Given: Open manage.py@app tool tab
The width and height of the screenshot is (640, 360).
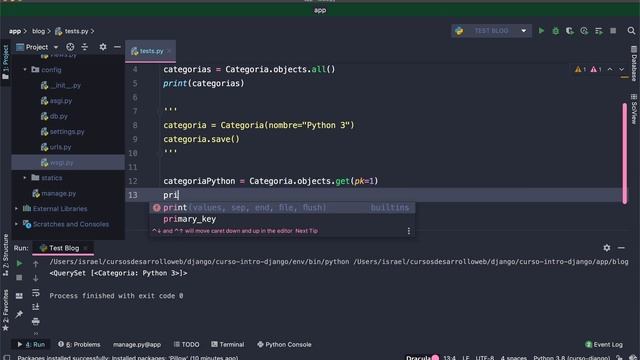Looking at the screenshot, I should 137,344.
